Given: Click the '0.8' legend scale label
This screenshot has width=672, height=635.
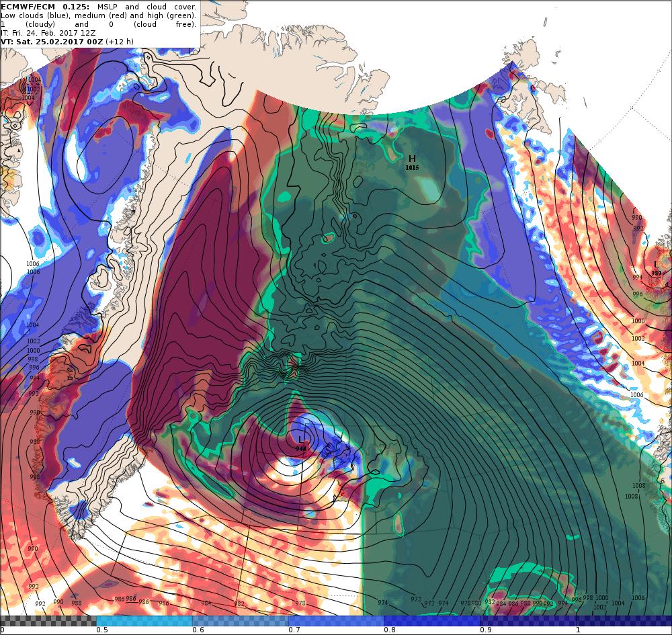Looking at the screenshot, I should [x=390, y=630].
